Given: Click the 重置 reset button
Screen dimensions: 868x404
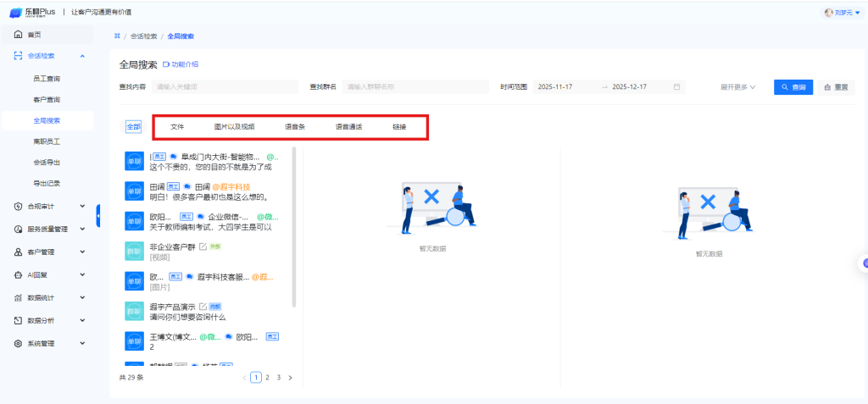Looking at the screenshot, I should pyautogui.click(x=835, y=86).
